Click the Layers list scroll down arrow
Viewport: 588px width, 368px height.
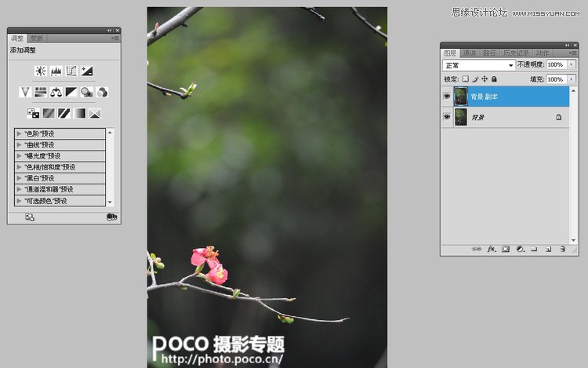click(x=573, y=240)
